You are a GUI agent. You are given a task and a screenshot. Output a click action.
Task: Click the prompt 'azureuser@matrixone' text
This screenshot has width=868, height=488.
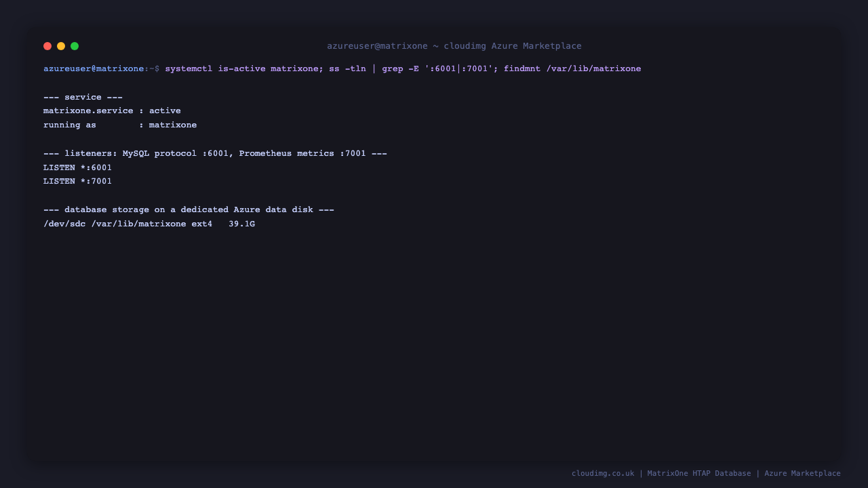point(94,68)
